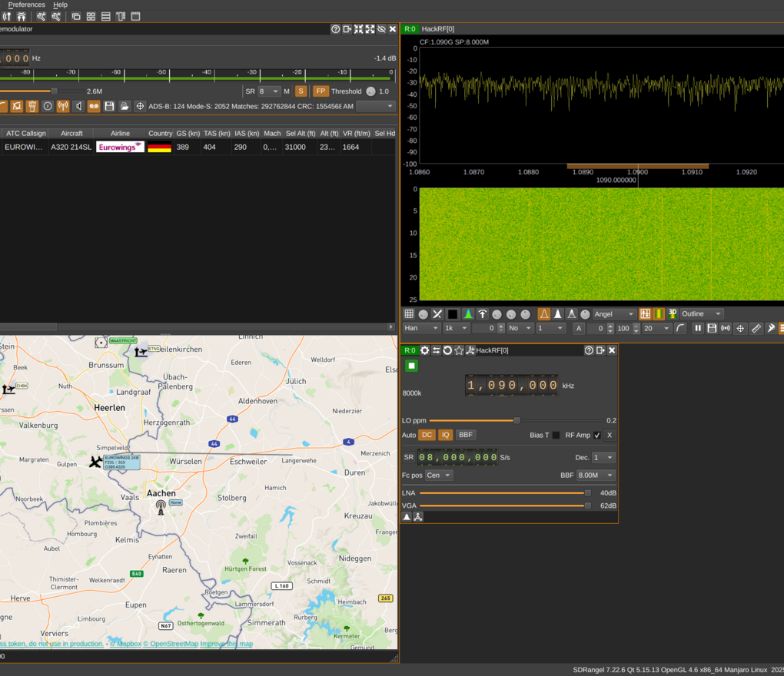Open the No averaging mode dropdown
The width and height of the screenshot is (784, 676).
tap(520, 328)
